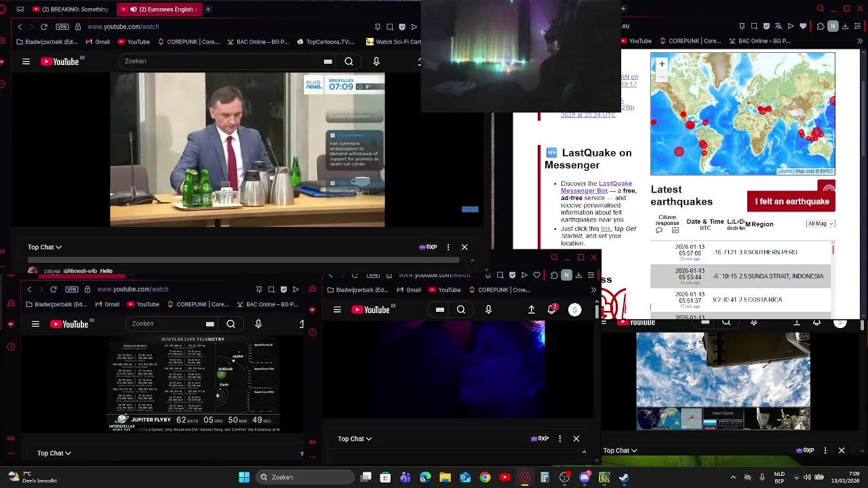Viewport: 868px width, 488px height.
Task: Click the Euronews live video player
Action: 248,150
